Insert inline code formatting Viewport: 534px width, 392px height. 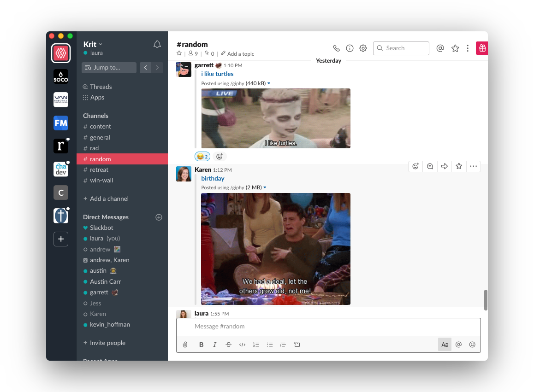pos(242,345)
